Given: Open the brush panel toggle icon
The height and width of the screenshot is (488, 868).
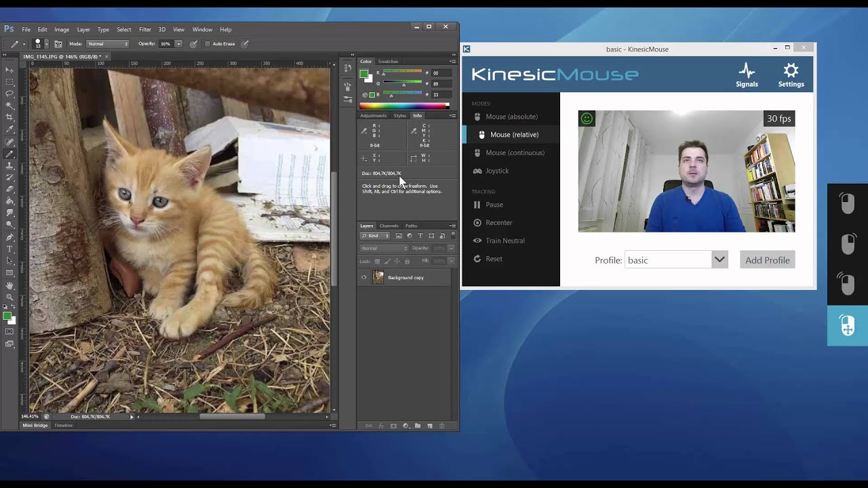Looking at the screenshot, I should (59, 44).
